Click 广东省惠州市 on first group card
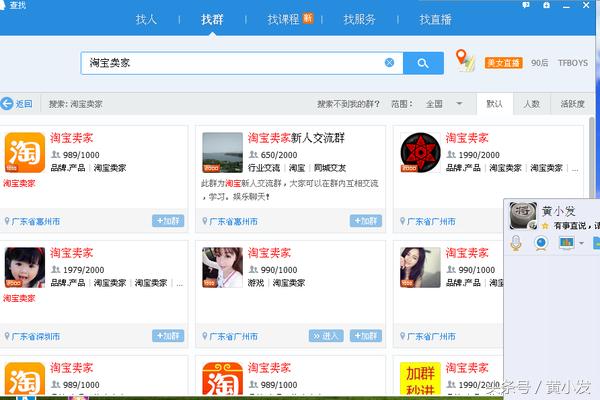This screenshot has height=400, width=600. click(x=36, y=221)
